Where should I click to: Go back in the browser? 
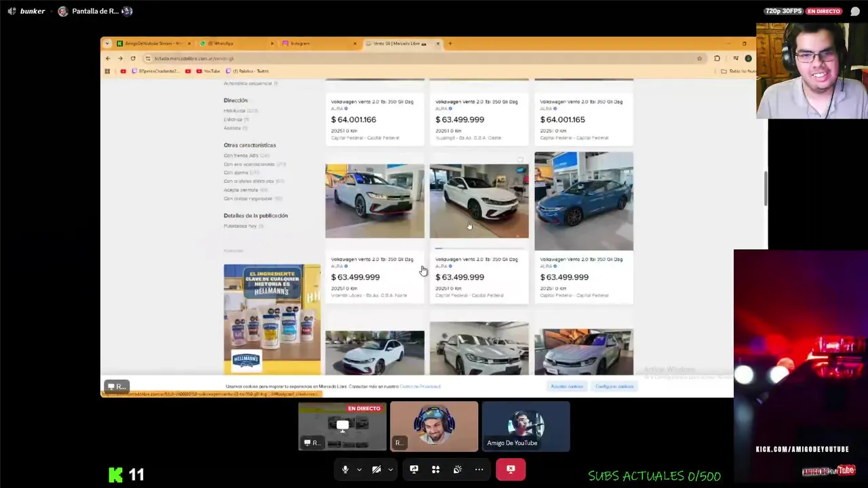click(108, 58)
